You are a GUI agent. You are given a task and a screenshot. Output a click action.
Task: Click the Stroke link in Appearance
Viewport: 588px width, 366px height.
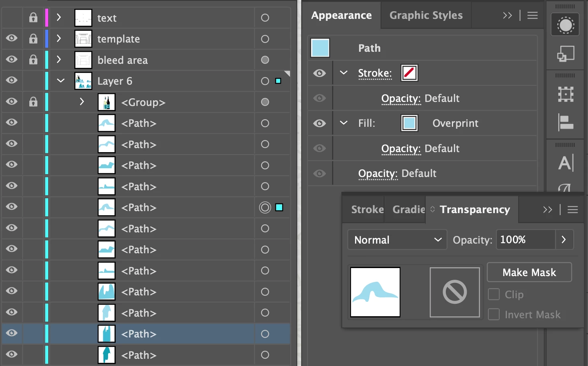[375, 73]
